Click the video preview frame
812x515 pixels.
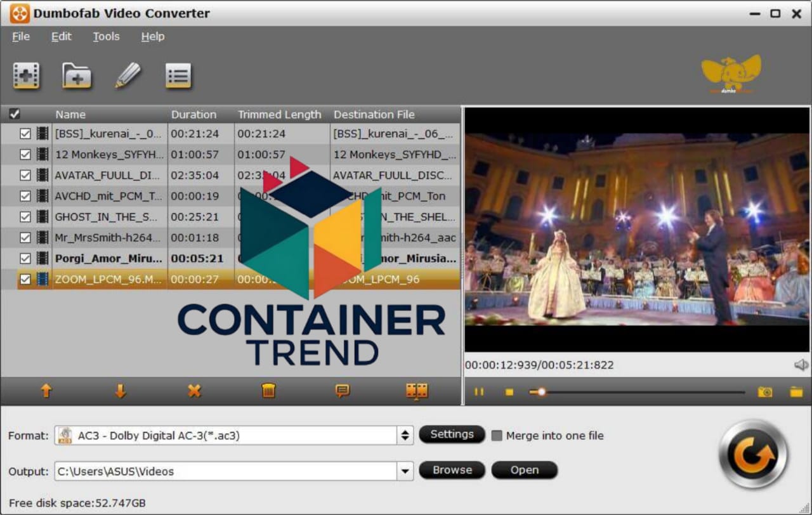tap(637, 230)
